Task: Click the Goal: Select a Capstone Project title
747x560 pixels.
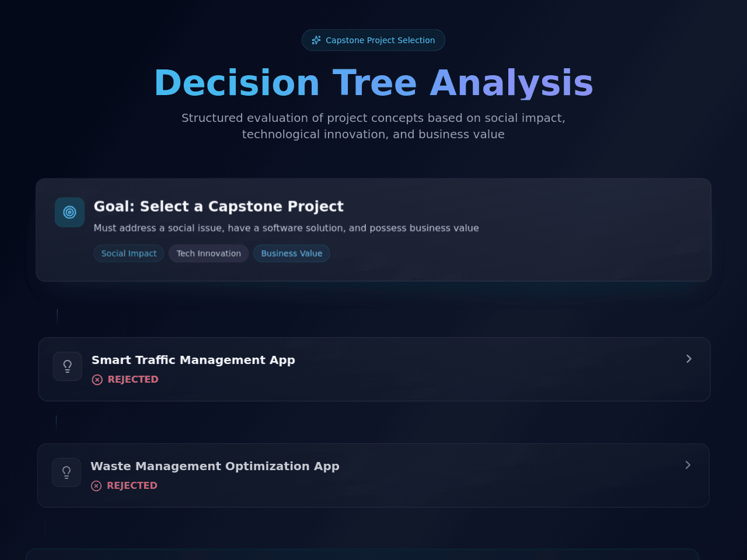Action: (219, 206)
